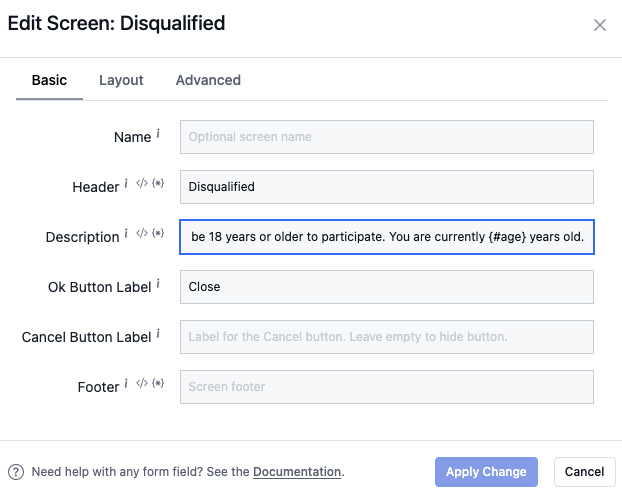Image resolution: width=622 pixels, height=495 pixels.
Task: Click the variable braces icon beside Footer
Action: (158, 385)
